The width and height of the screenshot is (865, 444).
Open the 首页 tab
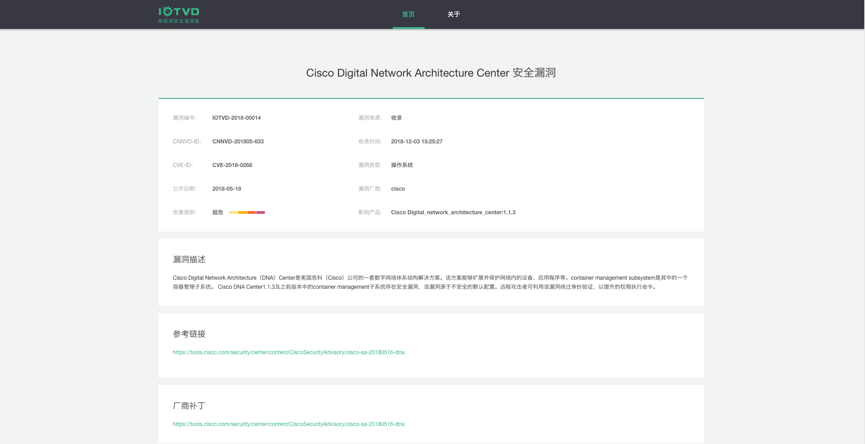(x=408, y=14)
